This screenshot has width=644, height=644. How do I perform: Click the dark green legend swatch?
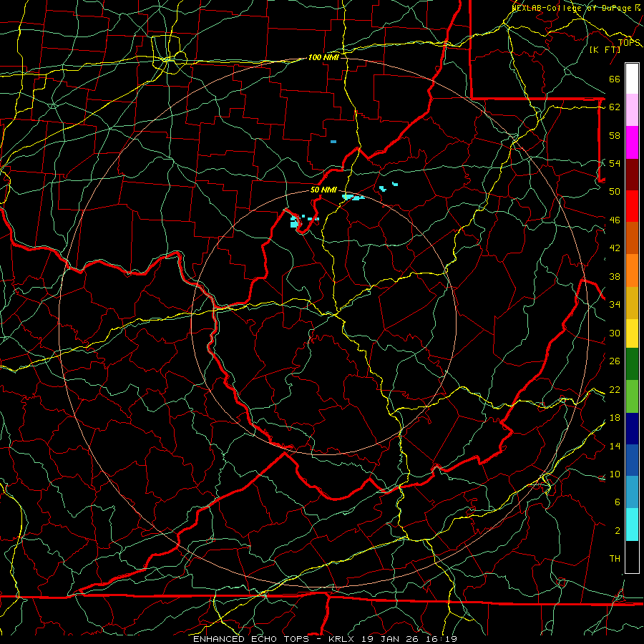click(632, 364)
